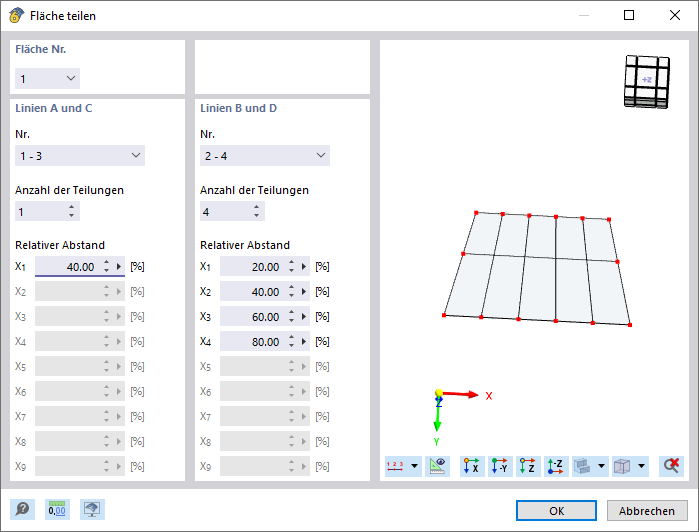Expand the numbering options dropdown arrow
This screenshot has width=699, height=532.
(x=414, y=466)
